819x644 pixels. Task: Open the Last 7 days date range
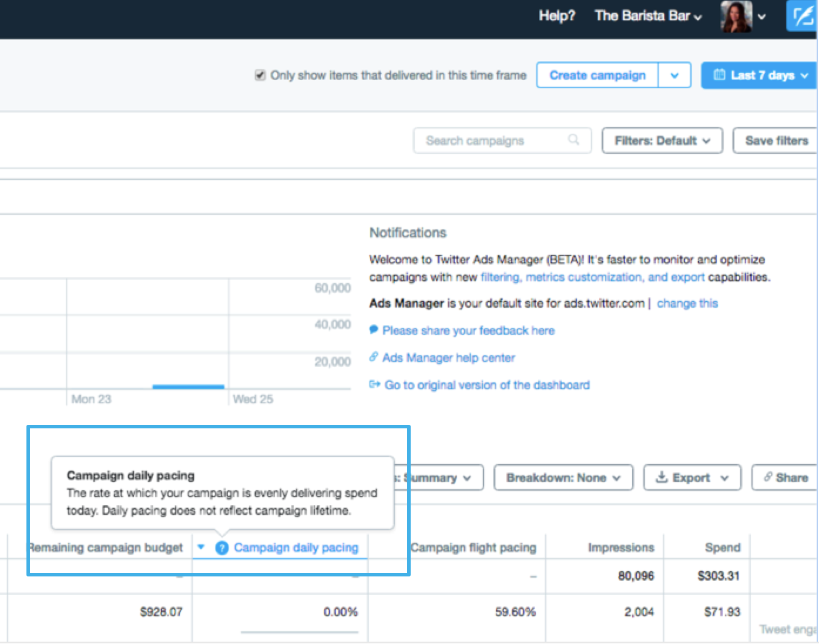pos(760,75)
